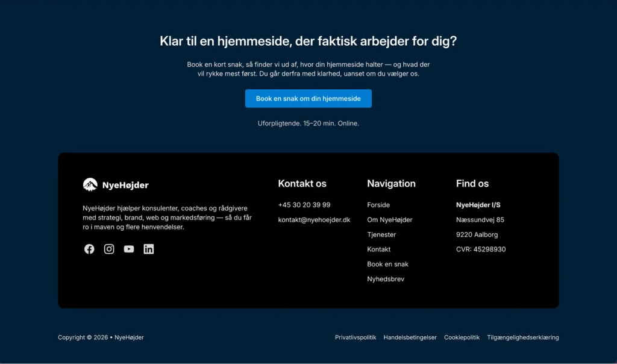The width and height of the screenshot is (617, 364).
Task: Open Tjenester in footer navigation
Action: (x=381, y=234)
